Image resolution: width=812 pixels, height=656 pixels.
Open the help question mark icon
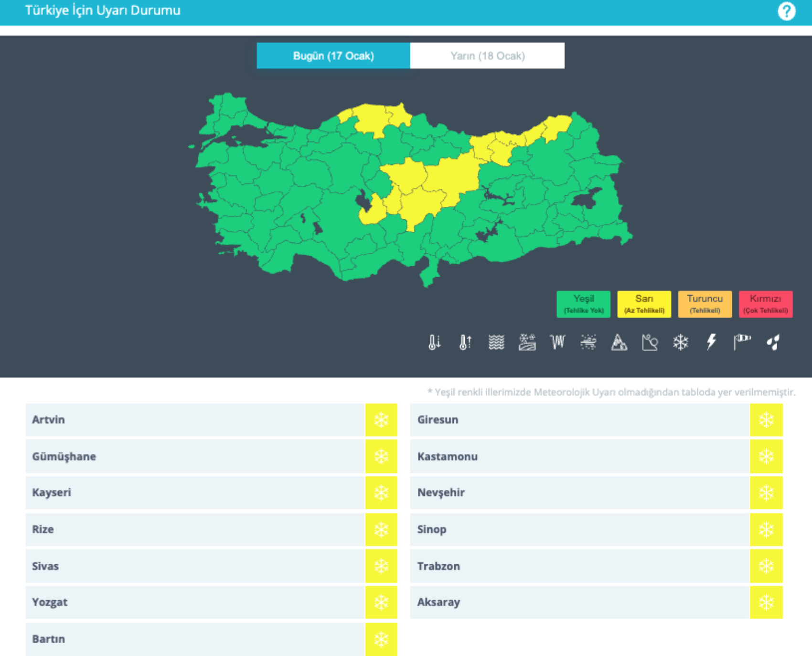(786, 11)
